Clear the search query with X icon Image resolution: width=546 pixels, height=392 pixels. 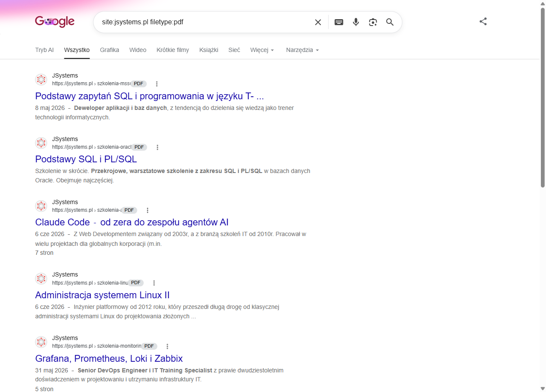tap(318, 22)
